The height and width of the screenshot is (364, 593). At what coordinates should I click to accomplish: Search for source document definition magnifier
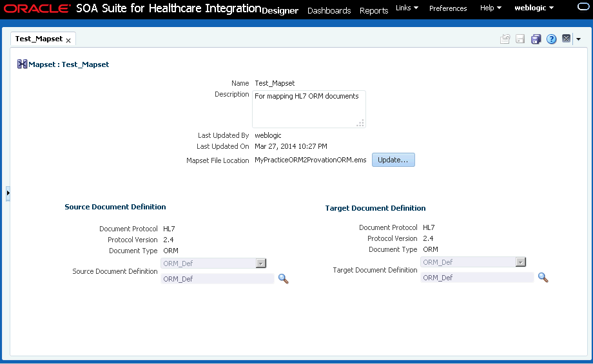[x=283, y=279]
